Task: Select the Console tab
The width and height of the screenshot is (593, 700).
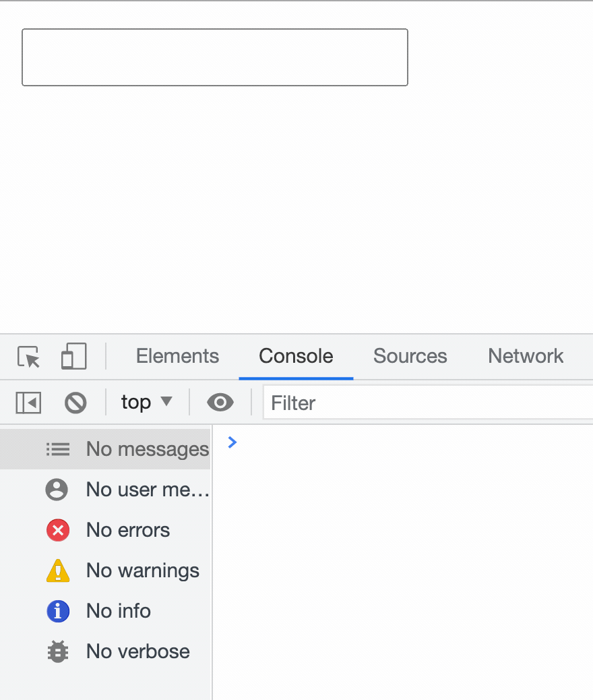Action: coord(296,356)
